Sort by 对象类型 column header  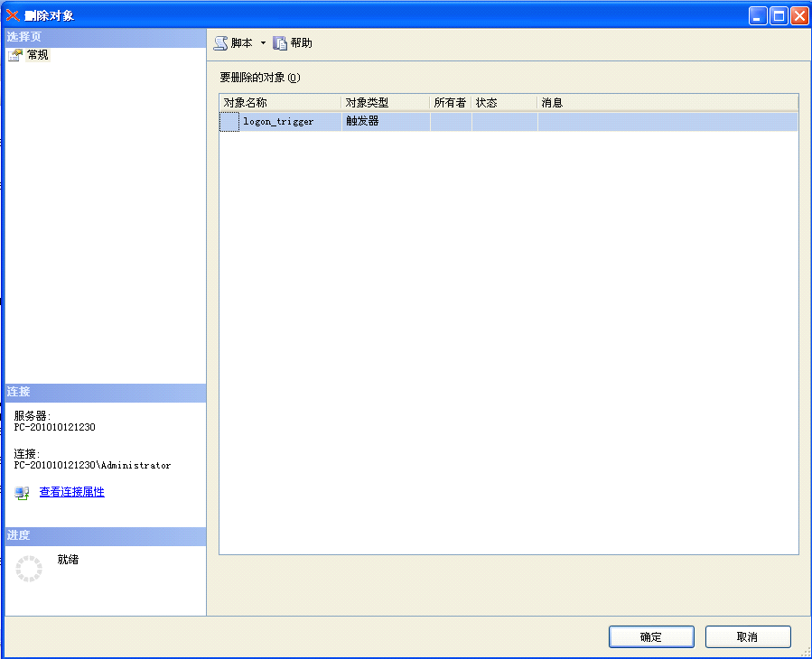tap(386, 103)
